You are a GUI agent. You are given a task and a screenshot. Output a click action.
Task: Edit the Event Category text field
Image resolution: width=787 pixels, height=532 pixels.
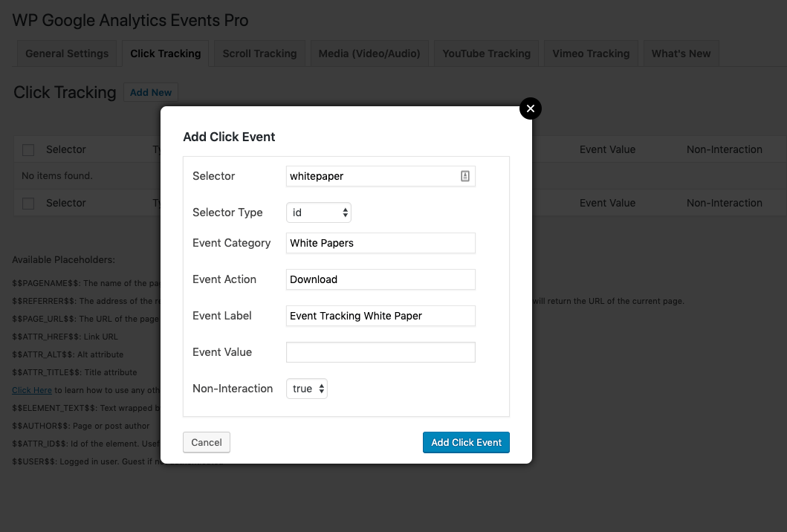tap(380, 243)
